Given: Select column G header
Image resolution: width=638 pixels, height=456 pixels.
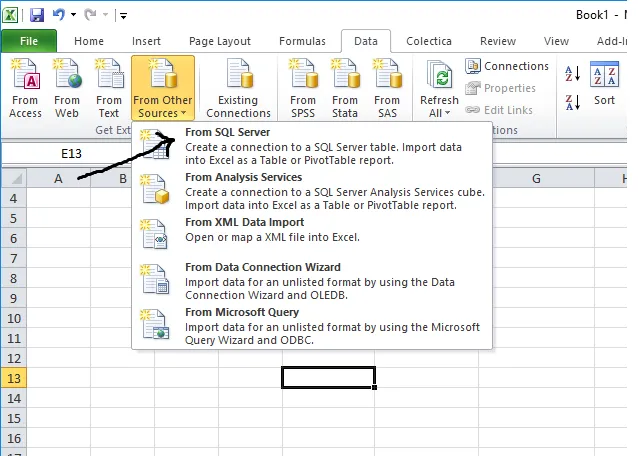Looking at the screenshot, I should click(x=536, y=178).
